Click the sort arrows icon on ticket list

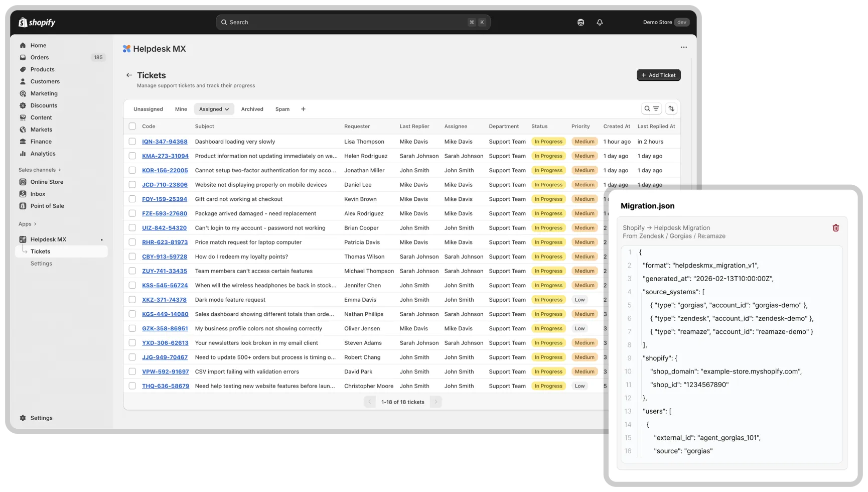672,108
